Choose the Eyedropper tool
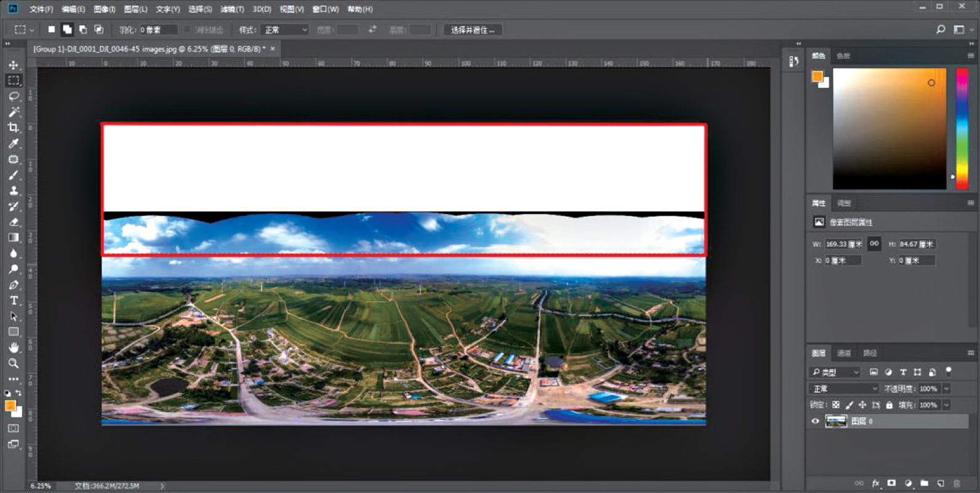The image size is (980, 493). tap(14, 144)
